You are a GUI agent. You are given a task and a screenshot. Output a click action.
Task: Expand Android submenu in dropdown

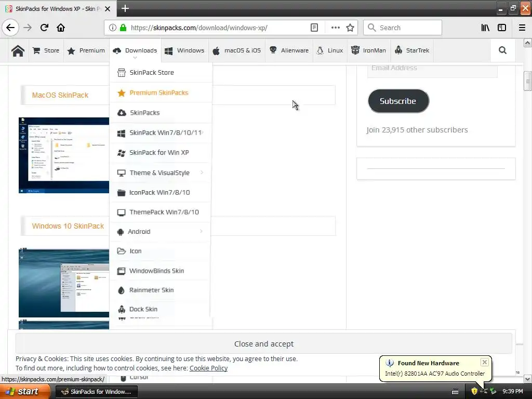(x=161, y=231)
